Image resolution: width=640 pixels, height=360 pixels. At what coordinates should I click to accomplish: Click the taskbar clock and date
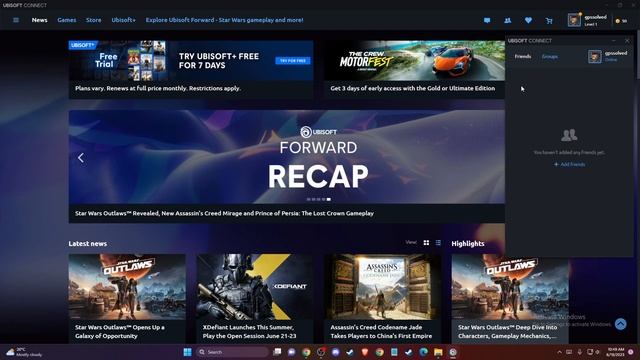pyautogui.click(x=616, y=352)
